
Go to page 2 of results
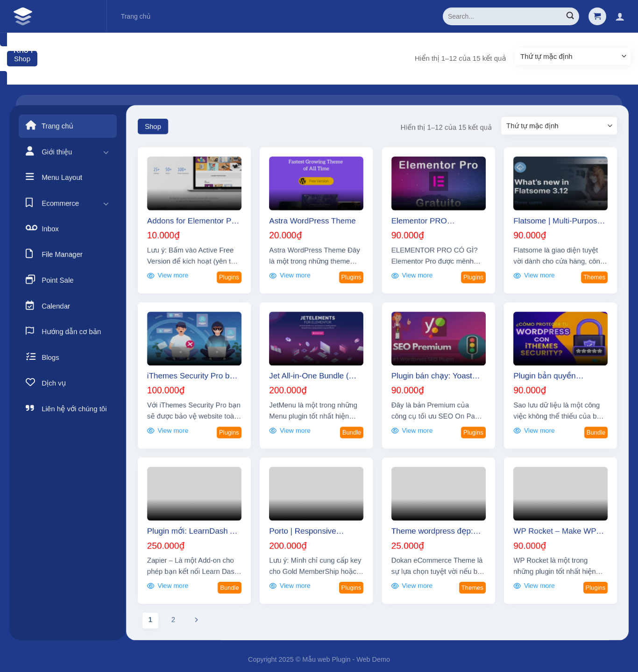[x=173, y=620]
